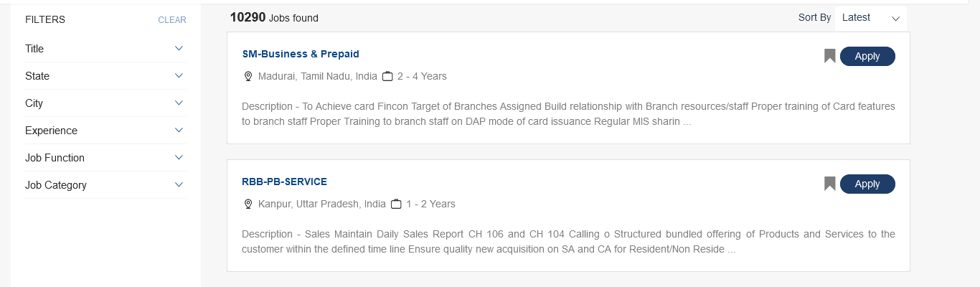Clear all filters

172,20
